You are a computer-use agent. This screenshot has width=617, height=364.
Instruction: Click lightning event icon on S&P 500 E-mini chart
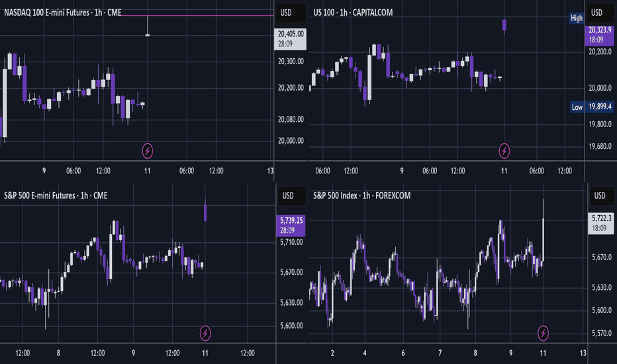205,334
